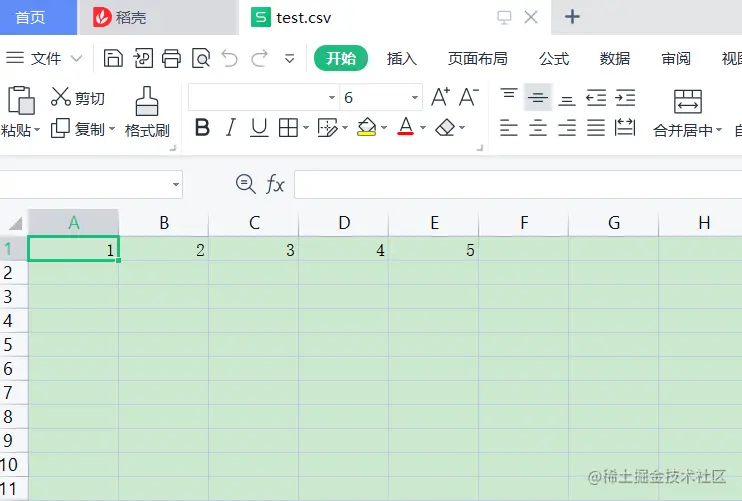Add a new tab with plus button
The height and width of the screenshot is (501, 742).
pyautogui.click(x=572, y=17)
